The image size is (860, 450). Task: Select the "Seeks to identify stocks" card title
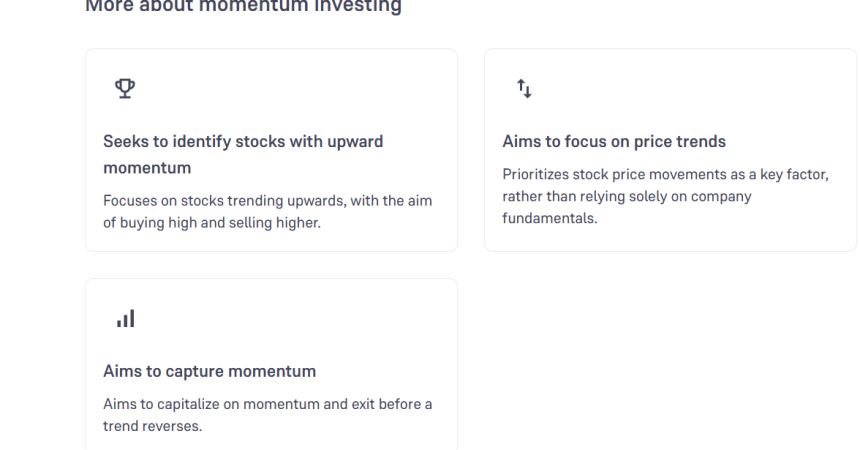[243, 142]
